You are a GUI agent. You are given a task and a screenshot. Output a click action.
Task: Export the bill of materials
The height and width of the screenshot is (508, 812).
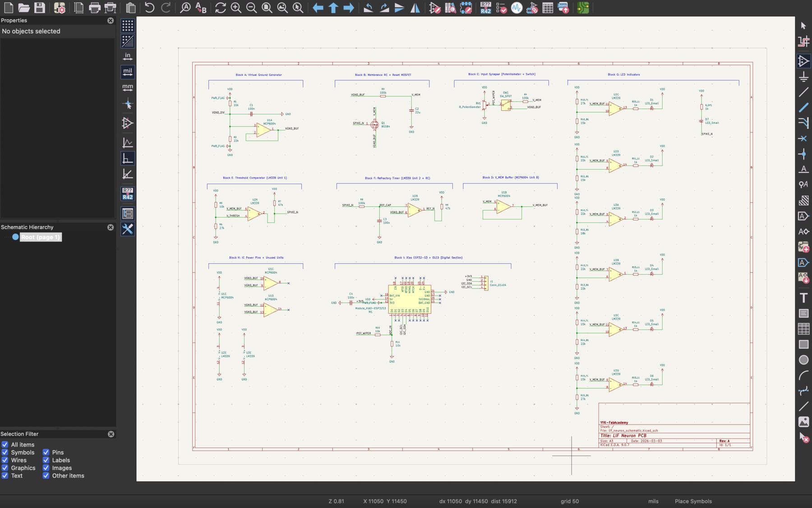click(563, 8)
